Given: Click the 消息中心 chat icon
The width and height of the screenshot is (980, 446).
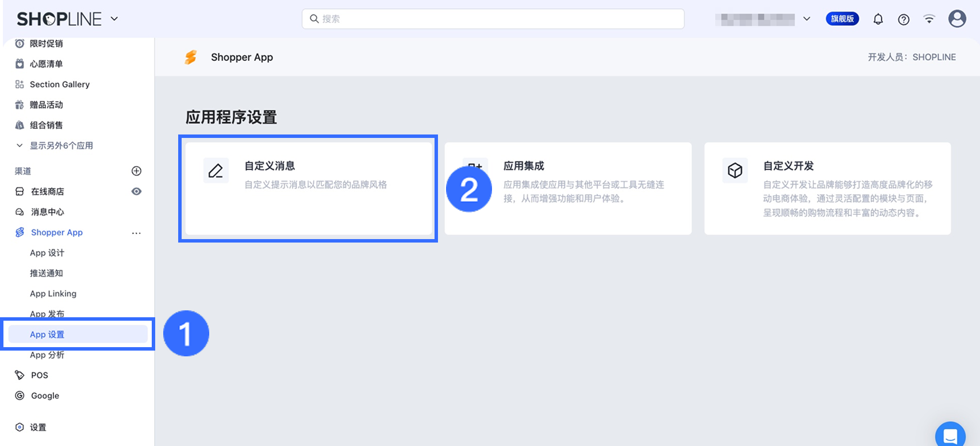Looking at the screenshot, I should point(20,212).
